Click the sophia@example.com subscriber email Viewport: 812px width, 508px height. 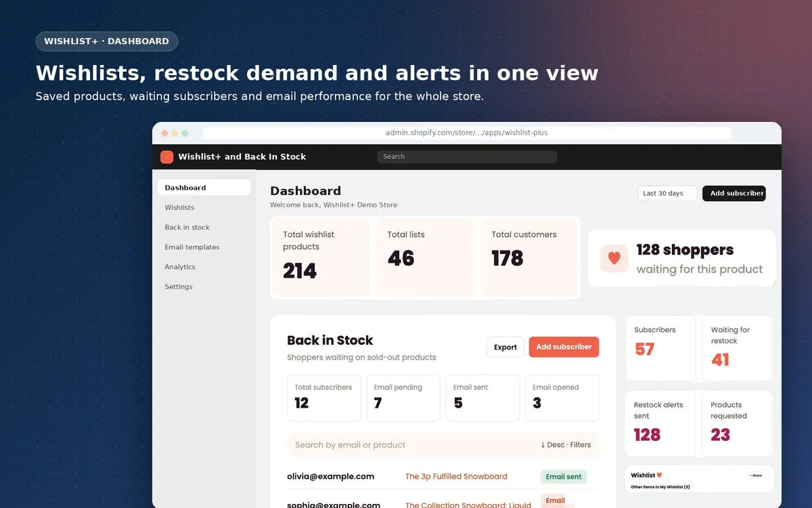pos(334,505)
